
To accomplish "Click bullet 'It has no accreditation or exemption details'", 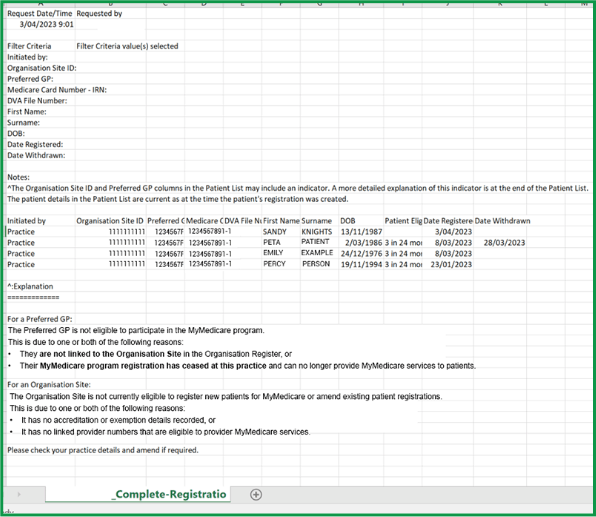I will click(x=118, y=420).
